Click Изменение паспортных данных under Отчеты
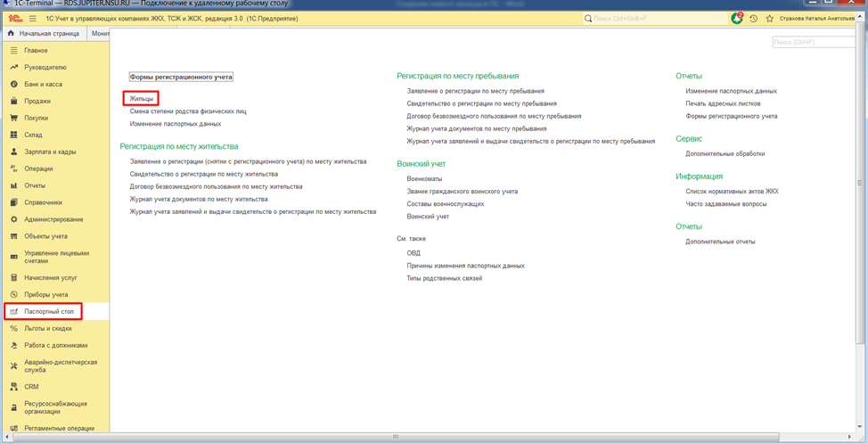Viewport: 868px width, 444px height. [x=731, y=91]
